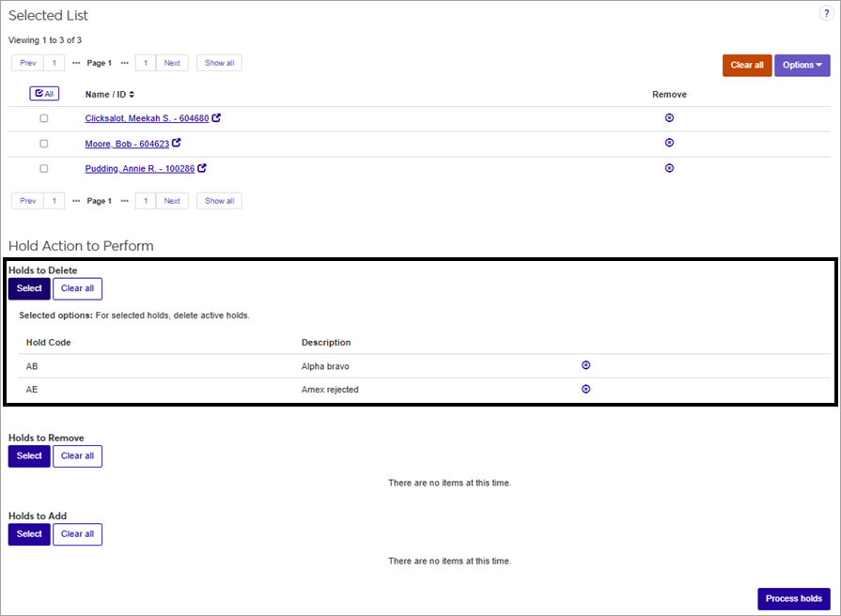The width and height of the screenshot is (841, 616).
Task: Open Clicksalot record in new window icon
Action: coord(216,117)
